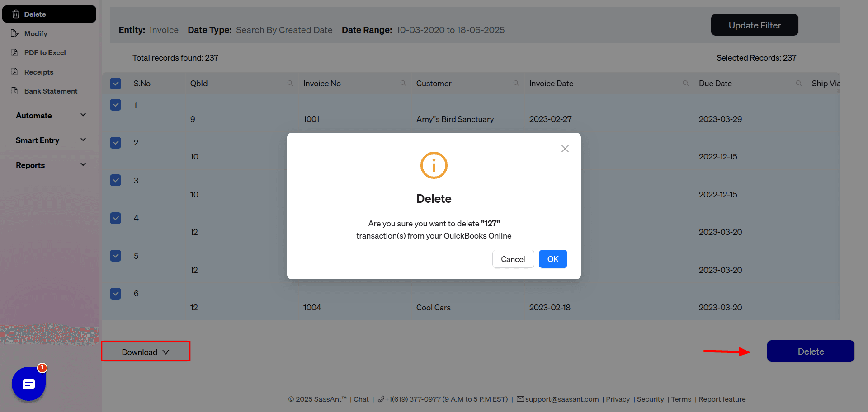Toggle the select-all checkbox in table header
This screenshot has height=412, width=868.
pos(116,84)
